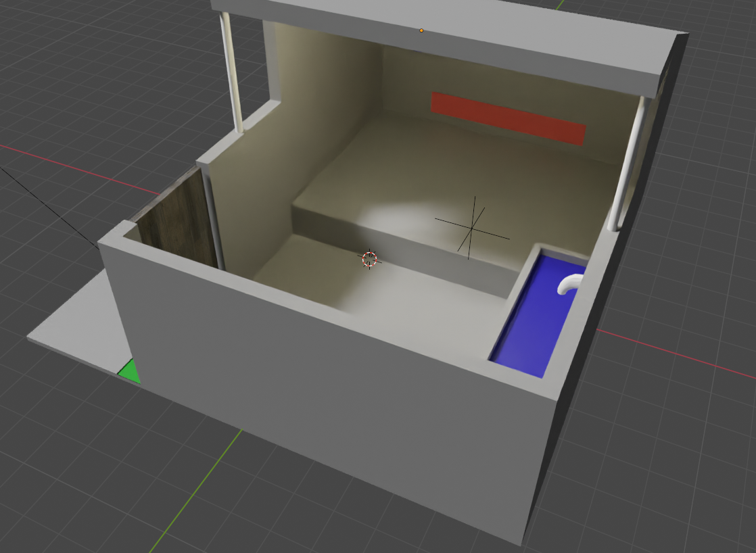The width and height of the screenshot is (756, 553).
Task: Select the left white pillar
Action: 231,72
